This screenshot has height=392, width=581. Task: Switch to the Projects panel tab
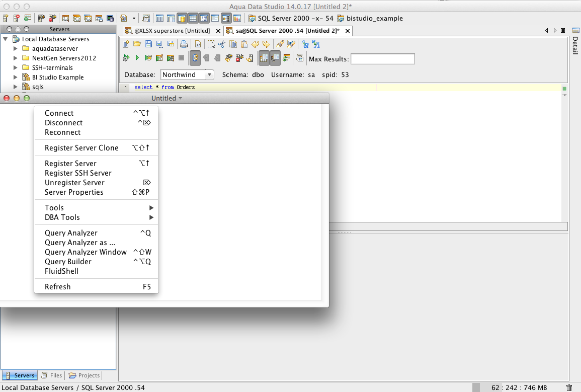pos(84,375)
